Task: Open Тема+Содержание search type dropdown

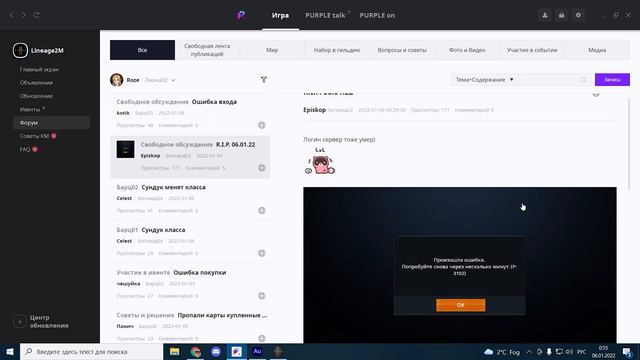Action: tap(484, 80)
